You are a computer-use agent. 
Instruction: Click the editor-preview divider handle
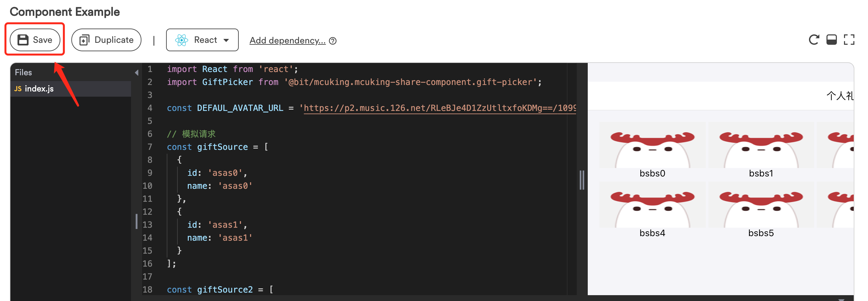582,180
